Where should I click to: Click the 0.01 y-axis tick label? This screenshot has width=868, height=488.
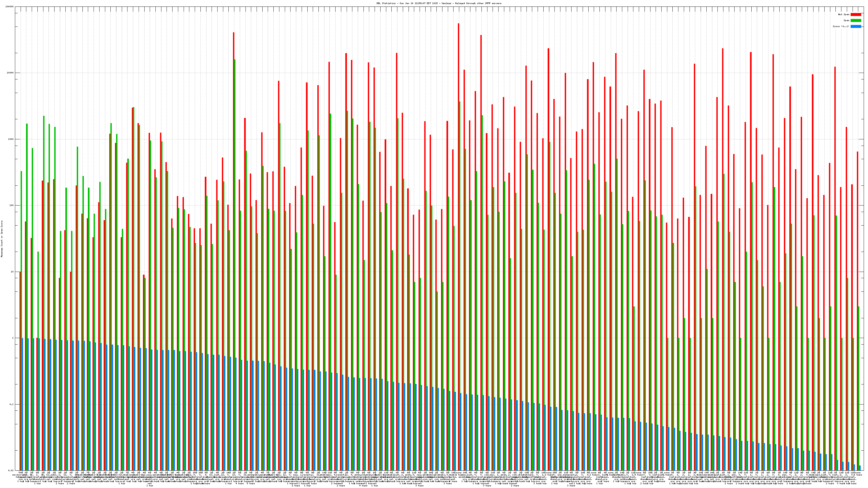click(x=11, y=470)
